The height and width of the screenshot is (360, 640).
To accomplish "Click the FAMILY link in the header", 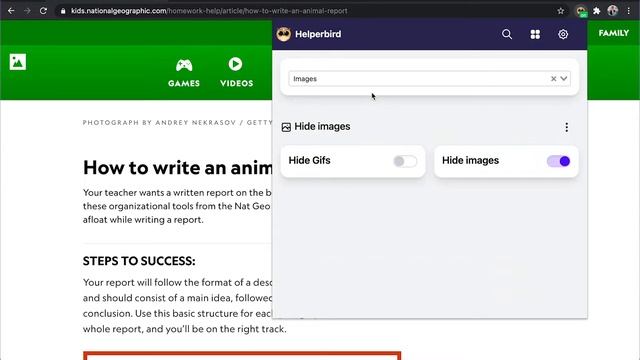I will (x=613, y=33).
